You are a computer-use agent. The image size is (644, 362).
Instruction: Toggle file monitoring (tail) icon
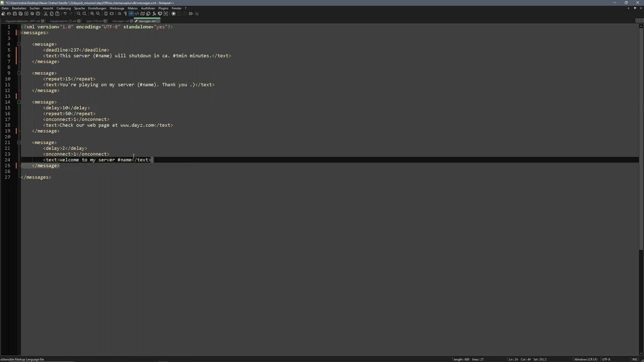tap(166, 14)
